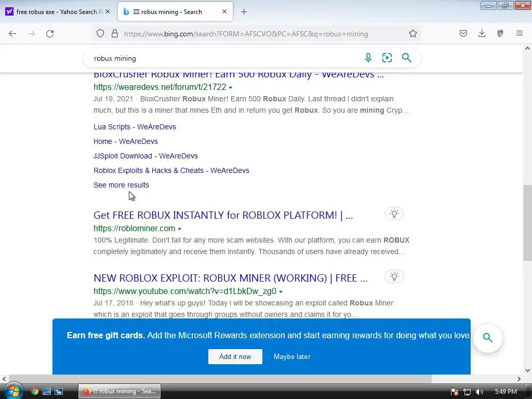
Task: Click the 5:49 PM taskbar clock
Action: click(506, 392)
